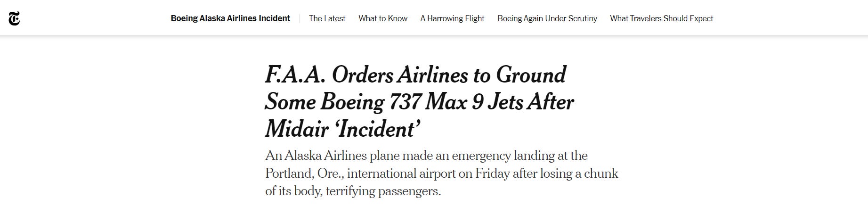
Task: Click "F.A.A." in the headline
Action: 295,74
